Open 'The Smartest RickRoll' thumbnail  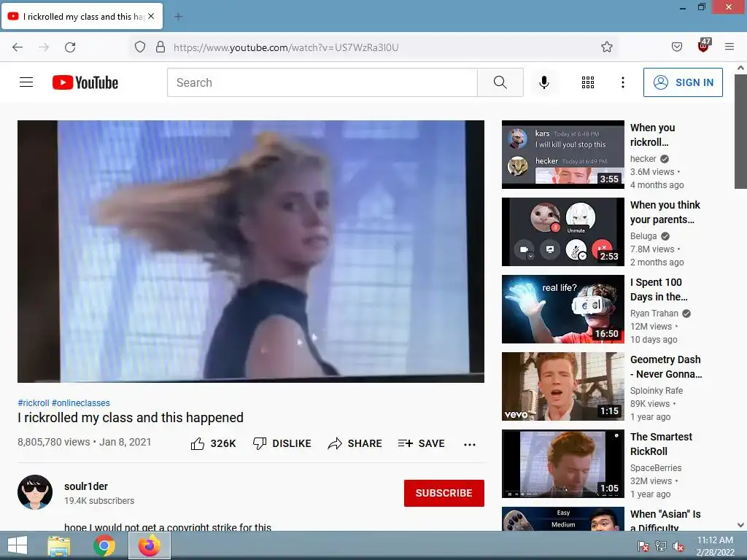click(563, 464)
